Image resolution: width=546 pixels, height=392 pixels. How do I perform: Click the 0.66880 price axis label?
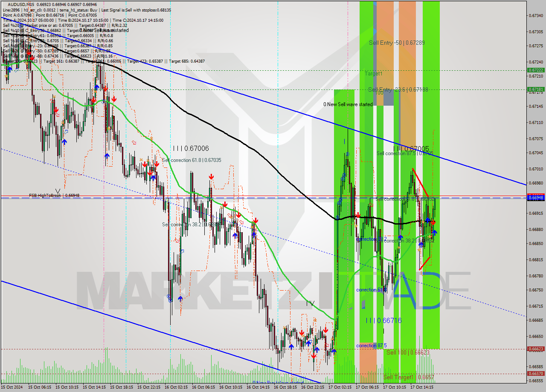click(x=536, y=229)
